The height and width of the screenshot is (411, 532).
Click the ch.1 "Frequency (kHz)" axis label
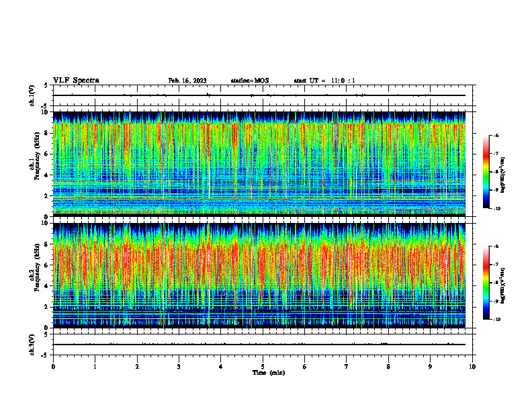coord(36,154)
